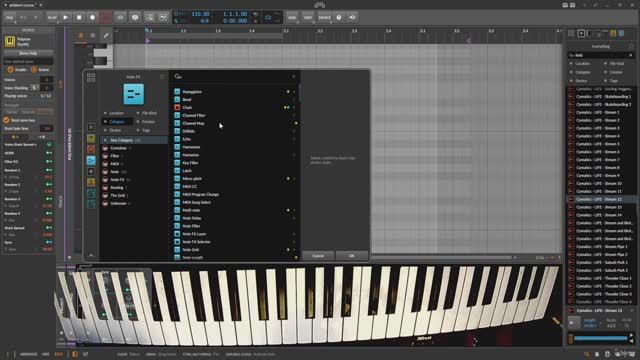Select Humanize device entry

[235, 155]
